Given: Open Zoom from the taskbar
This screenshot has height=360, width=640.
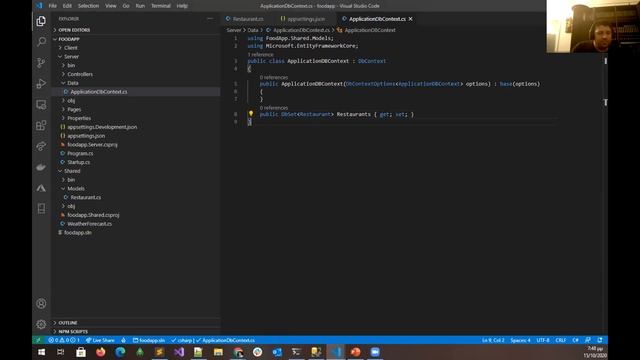Looking at the screenshot, I should [375, 352].
